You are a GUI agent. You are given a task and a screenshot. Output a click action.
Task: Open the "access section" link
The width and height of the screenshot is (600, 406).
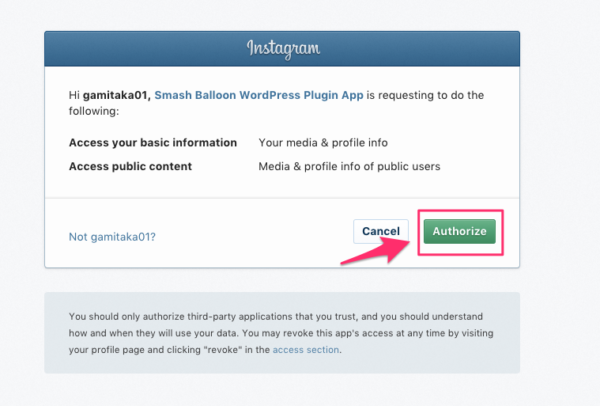[306, 350]
